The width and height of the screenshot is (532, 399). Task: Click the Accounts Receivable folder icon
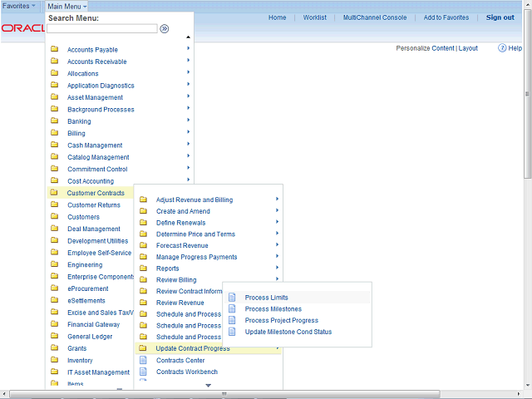click(x=54, y=61)
